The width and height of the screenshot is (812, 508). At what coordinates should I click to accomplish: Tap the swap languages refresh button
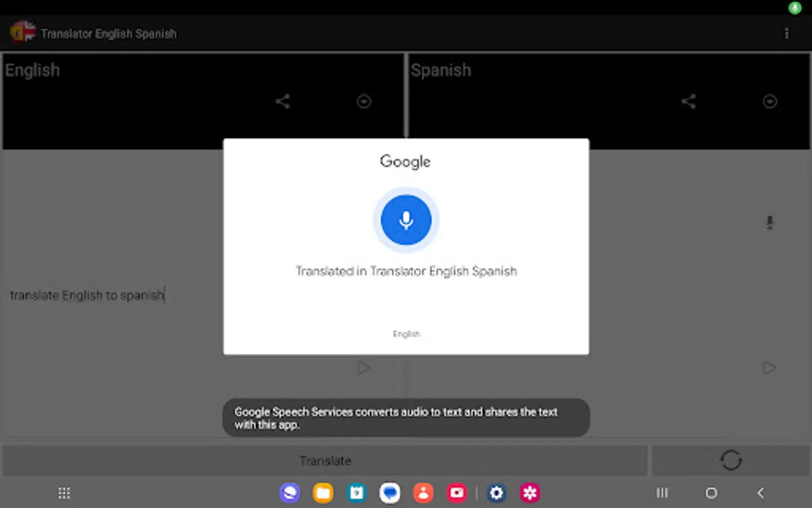731,461
